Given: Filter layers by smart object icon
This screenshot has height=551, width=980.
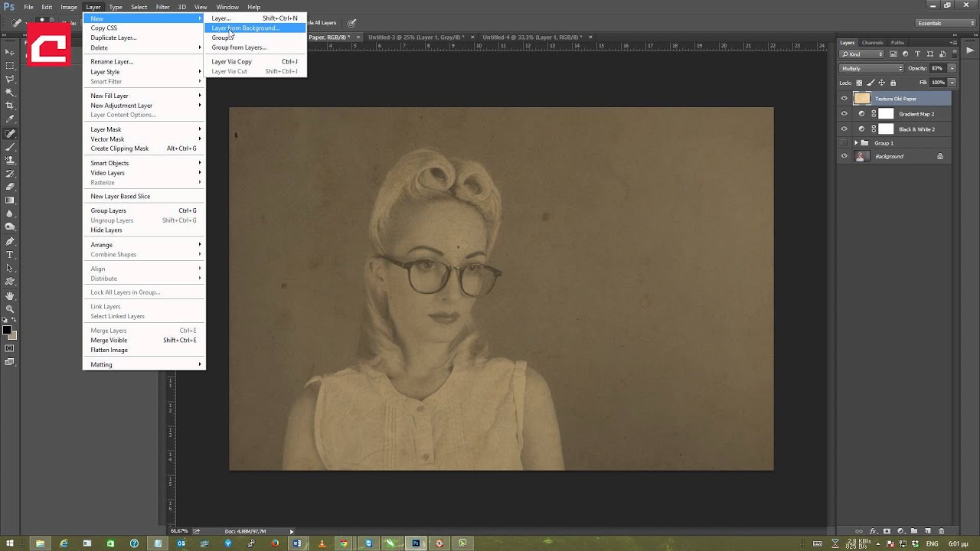Looking at the screenshot, I should pos(942,54).
